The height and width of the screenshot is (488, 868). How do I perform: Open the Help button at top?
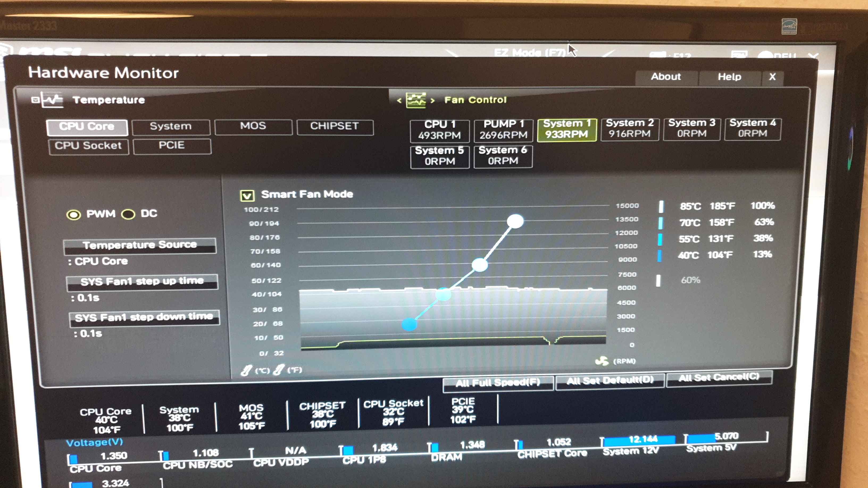729,77
